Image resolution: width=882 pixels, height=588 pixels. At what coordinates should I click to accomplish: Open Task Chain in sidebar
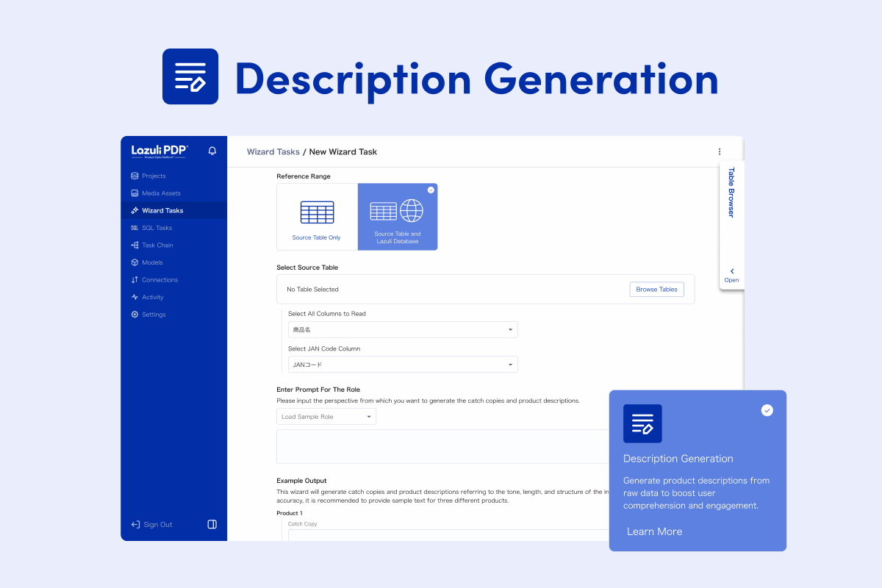click(157, 245)
